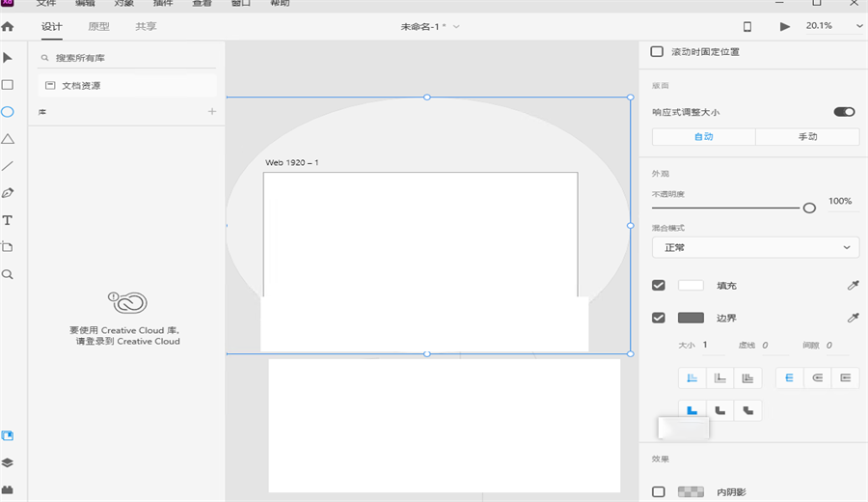Set stroke alignment to inner
868x502 pixels.
click(692, 377)
